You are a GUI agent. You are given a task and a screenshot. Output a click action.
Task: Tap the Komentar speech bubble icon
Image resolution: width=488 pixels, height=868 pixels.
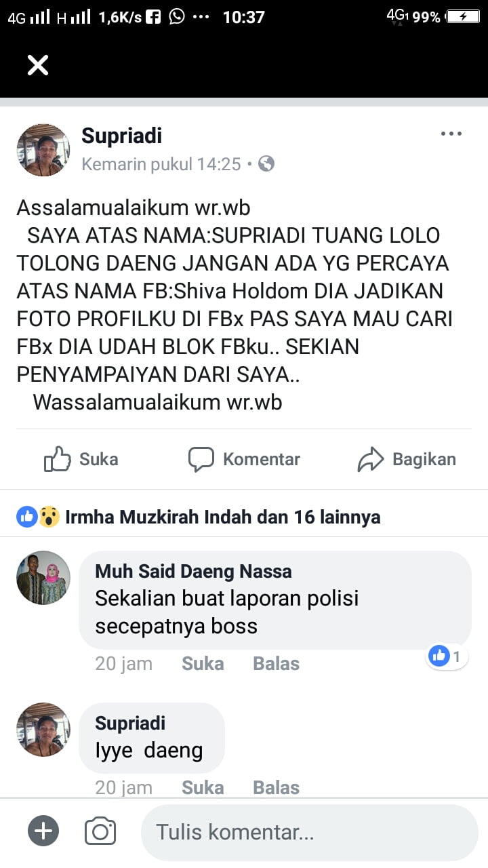click(x=201, y=459)
